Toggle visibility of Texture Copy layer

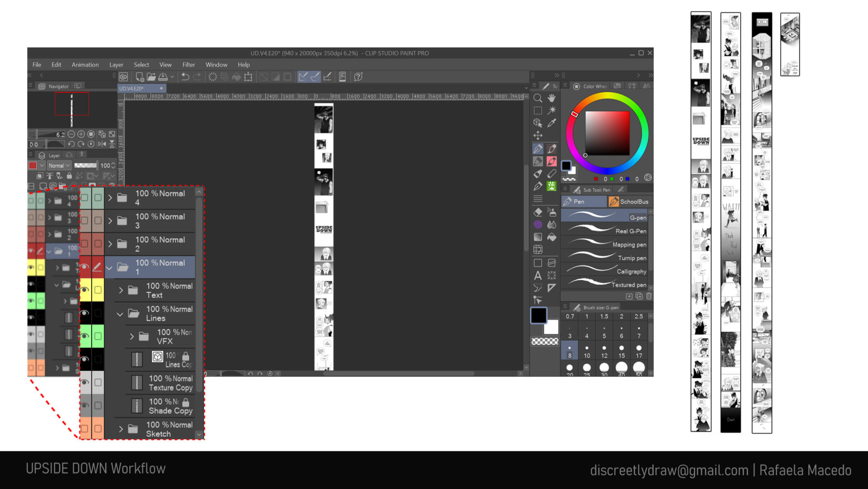click(85, 382)
